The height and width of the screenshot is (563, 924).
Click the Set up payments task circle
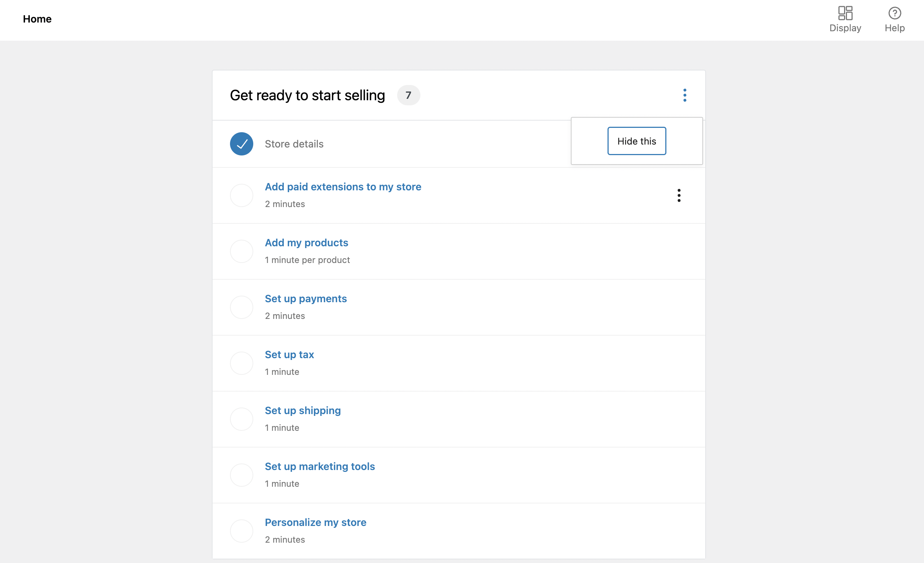242,307
